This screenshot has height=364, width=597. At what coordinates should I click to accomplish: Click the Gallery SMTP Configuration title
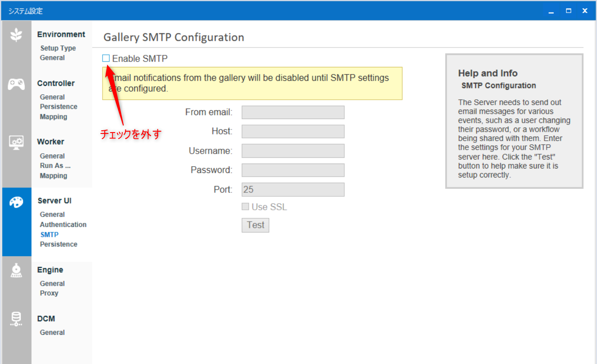174,37
